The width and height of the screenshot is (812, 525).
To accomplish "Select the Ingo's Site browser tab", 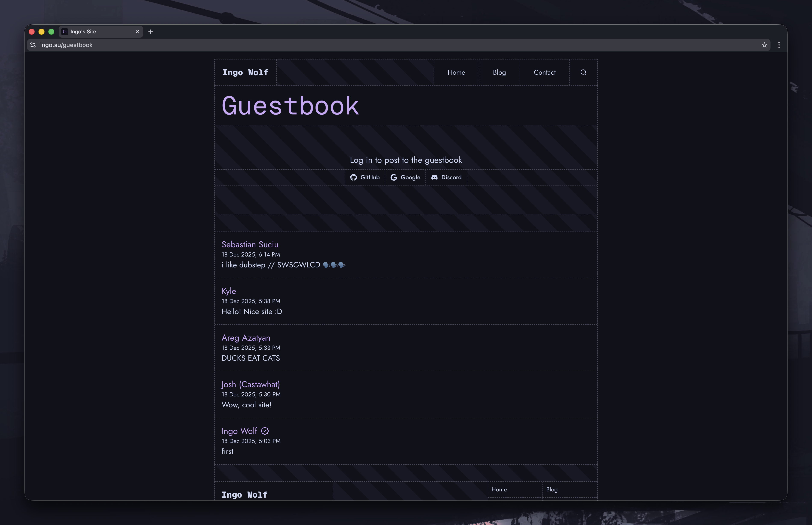I will (97, 32).
